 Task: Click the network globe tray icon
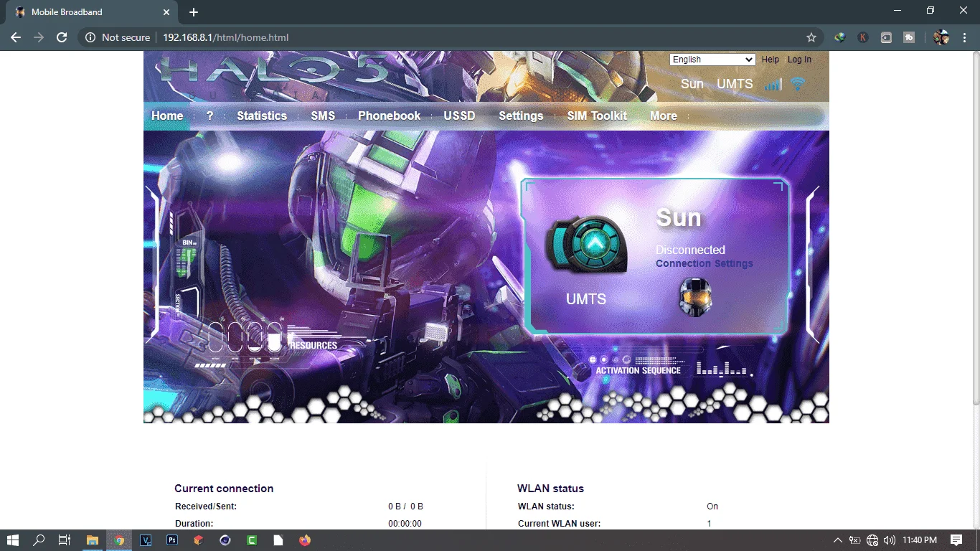coord(872,540)
